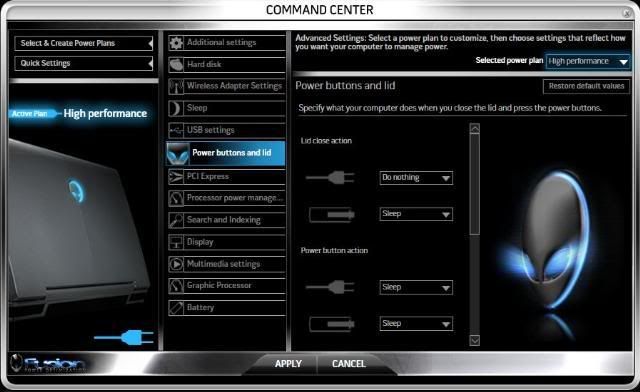The width and height of the screenshot is (640, 392).
Task: Open the plugged-in Lid close action dropdown
Action: tap(416, 178)
